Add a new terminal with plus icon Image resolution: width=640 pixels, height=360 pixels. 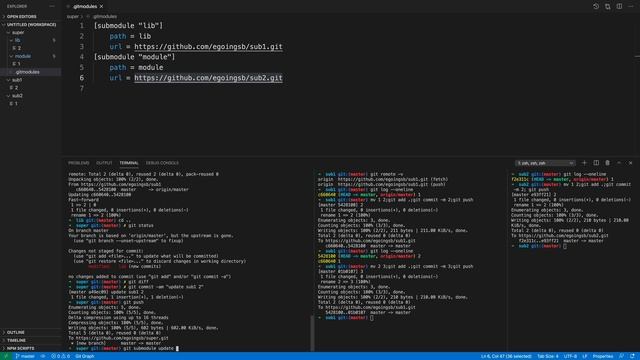(x=584, y=163)
